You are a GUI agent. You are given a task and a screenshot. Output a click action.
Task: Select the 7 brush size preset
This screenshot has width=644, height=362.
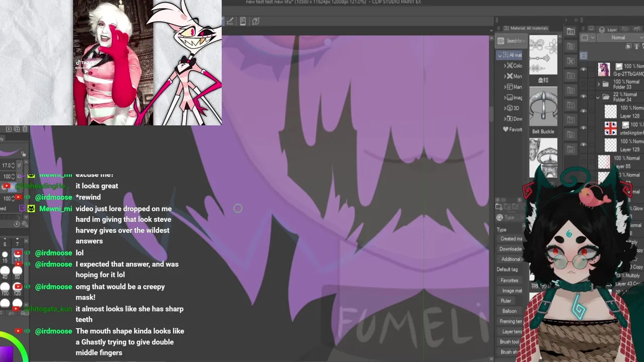coord(18,243)
